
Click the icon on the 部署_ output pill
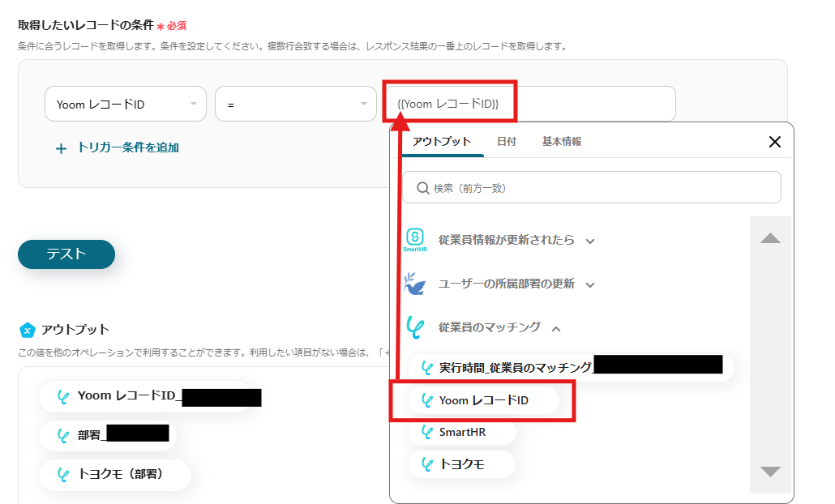pyautogui.click(x=62, y=435)
